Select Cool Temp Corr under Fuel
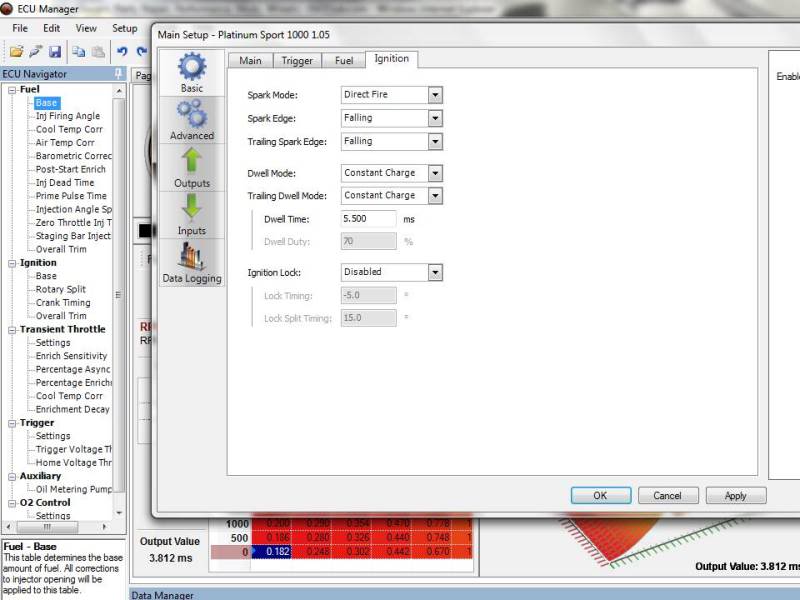The height and width of the screenshot is (600, 800). click(x=69, y=129)
